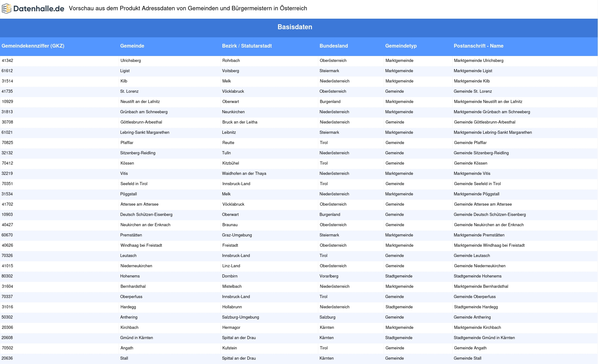Select GKZ cell 10903
The height and width of the screenshot is (364, 598).
(59, 215)
